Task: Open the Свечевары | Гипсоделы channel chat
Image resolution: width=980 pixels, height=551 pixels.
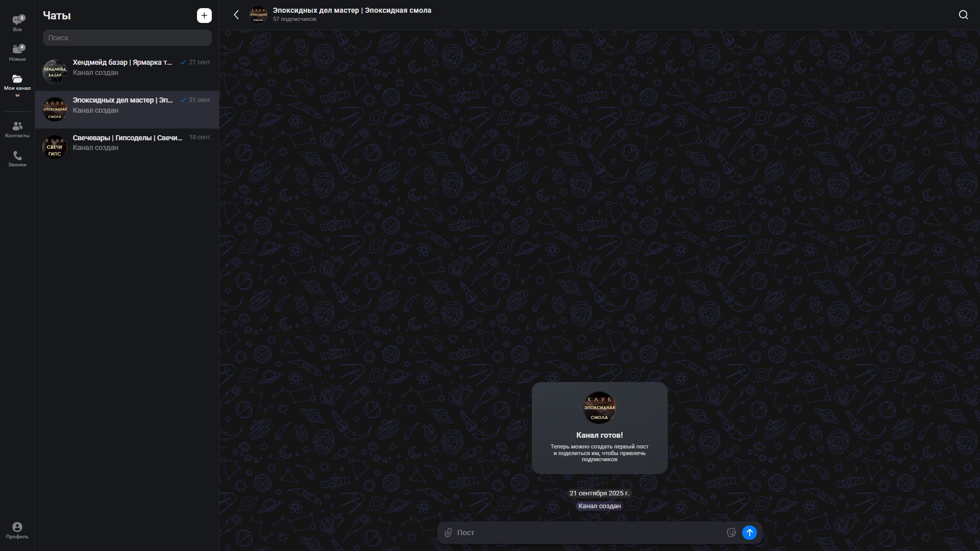Action: pos(127,147)
